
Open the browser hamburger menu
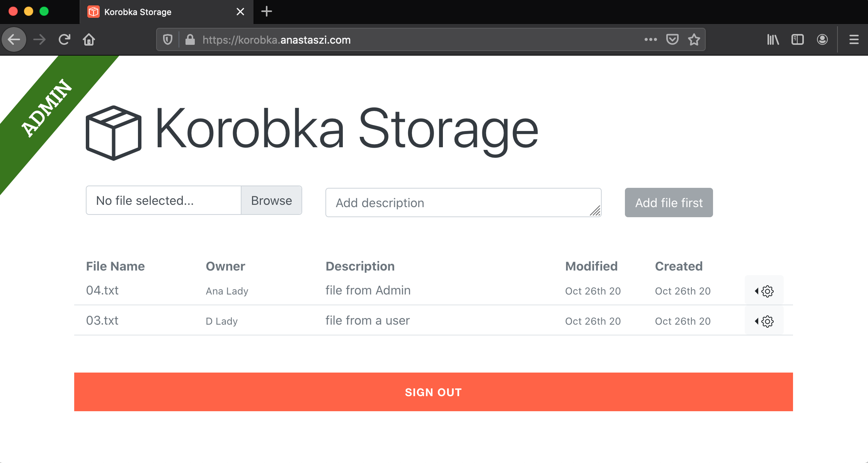(x=854, y=39)
